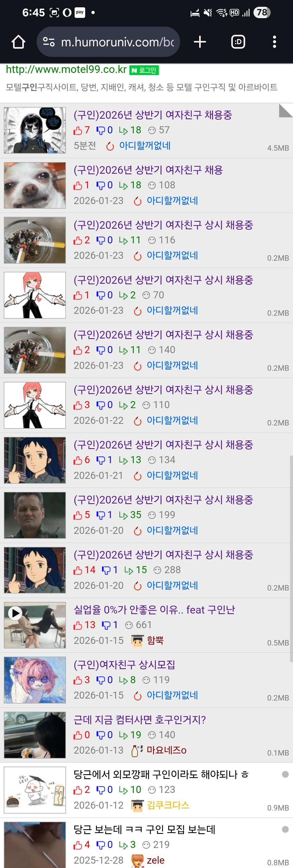Open the tab switcher icon
This screenshot has width=293, height=868.
pos(238,42)
